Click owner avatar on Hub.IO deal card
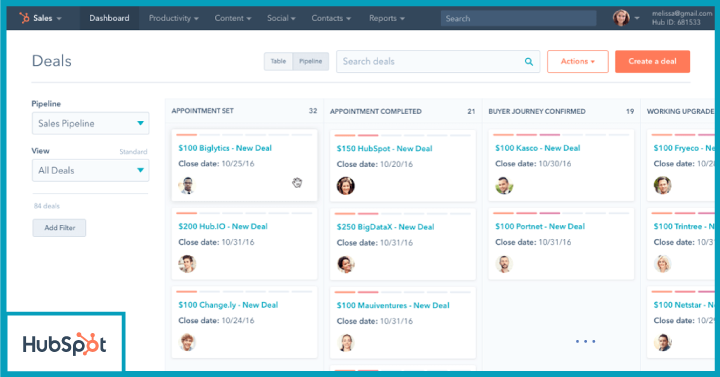The image size is (720, 377). (x=187, y=264)
